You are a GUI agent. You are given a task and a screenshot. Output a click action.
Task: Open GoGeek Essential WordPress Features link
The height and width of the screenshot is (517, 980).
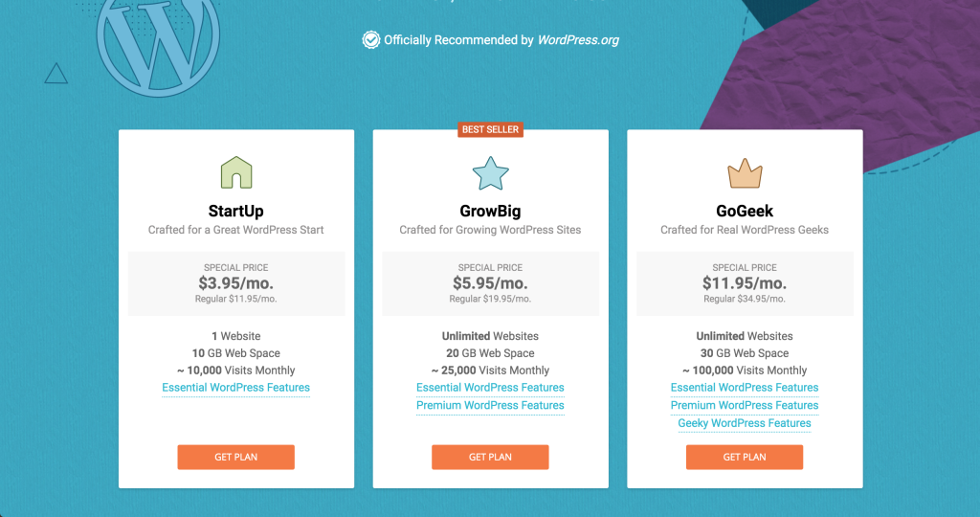pyautogui.click(x=745, y=388)
